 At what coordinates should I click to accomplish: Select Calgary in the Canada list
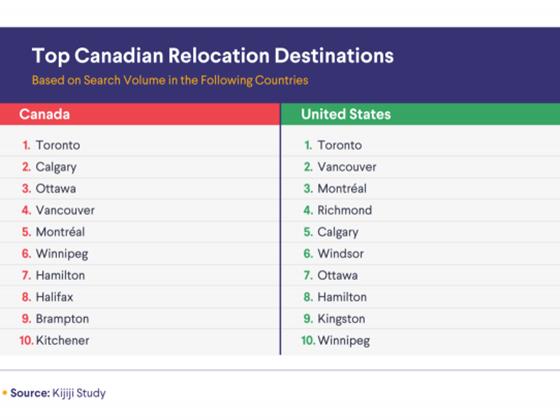[56, 168]
